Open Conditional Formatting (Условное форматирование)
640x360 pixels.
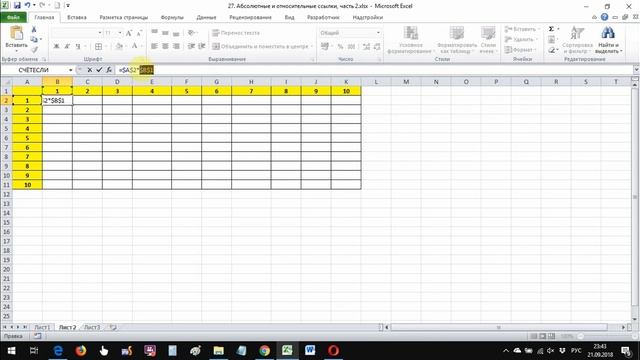click(410, 40)
